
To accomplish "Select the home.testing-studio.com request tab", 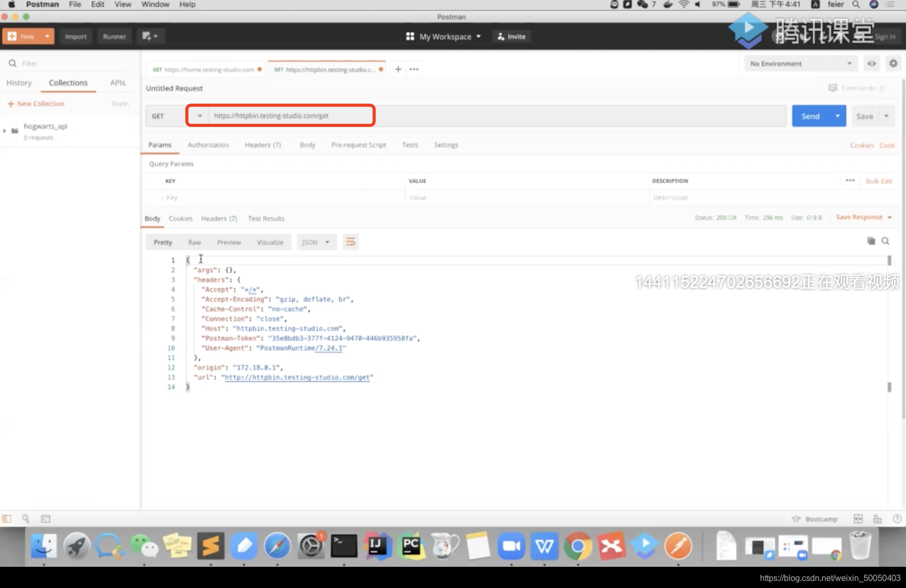I will [x=207, y=69].
